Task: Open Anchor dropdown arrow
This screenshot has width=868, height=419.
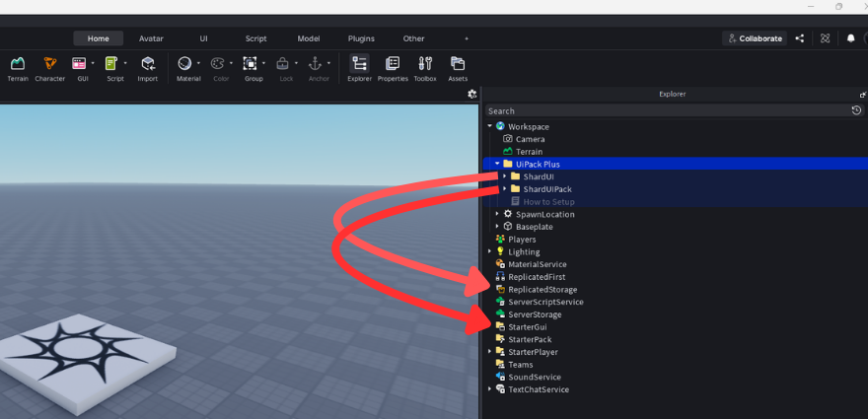Action: click(x=328, y=63)
